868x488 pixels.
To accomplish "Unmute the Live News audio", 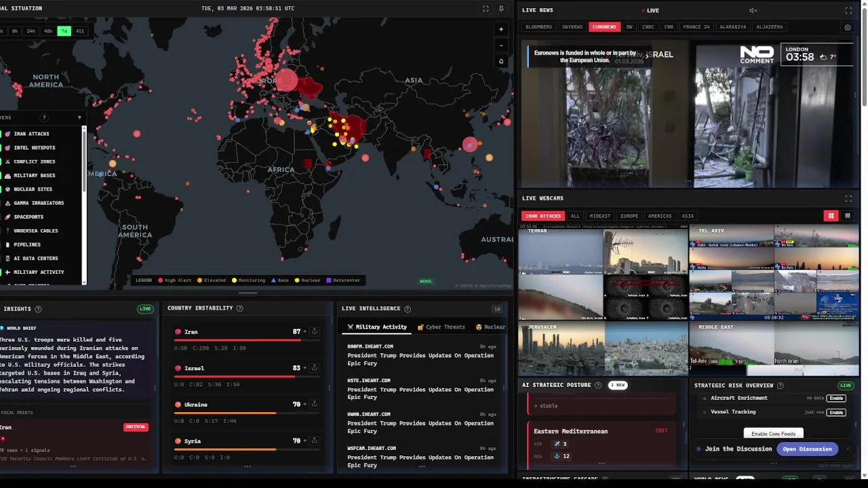I will [753, 10].
